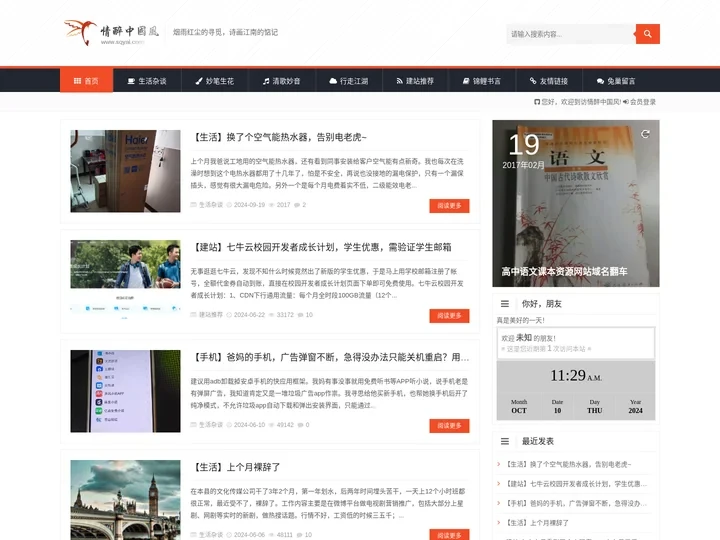Open 清歌妙音 menu item
720x540 pixels.
click(281, 81)
